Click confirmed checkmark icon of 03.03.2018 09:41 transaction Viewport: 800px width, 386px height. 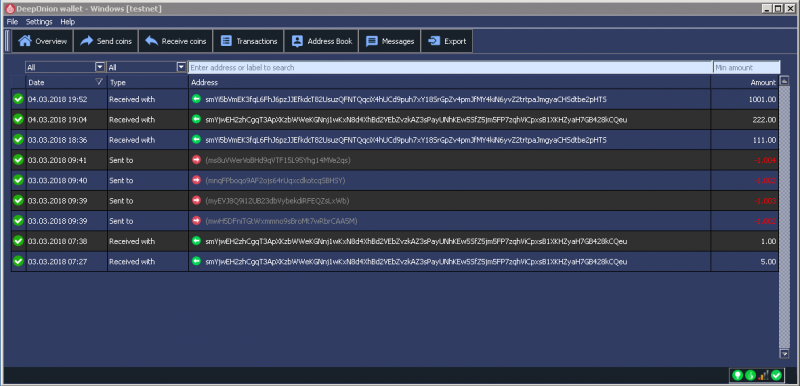tap(18, 160)
